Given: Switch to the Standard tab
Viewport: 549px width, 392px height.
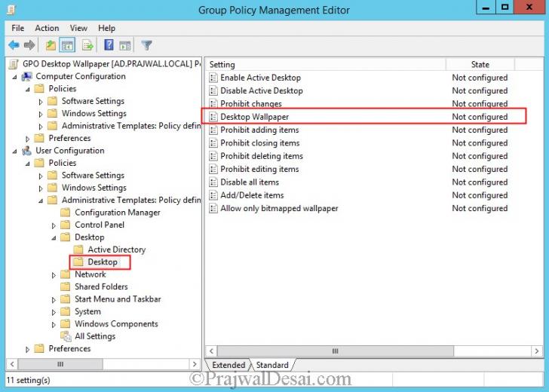Looking at the screenshot, I should pos(272,365).
